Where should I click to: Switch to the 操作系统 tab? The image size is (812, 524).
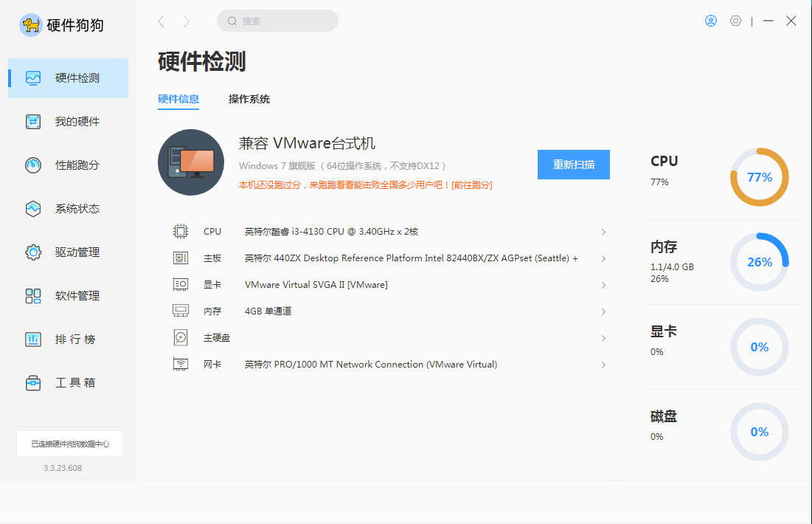[249, 99]
